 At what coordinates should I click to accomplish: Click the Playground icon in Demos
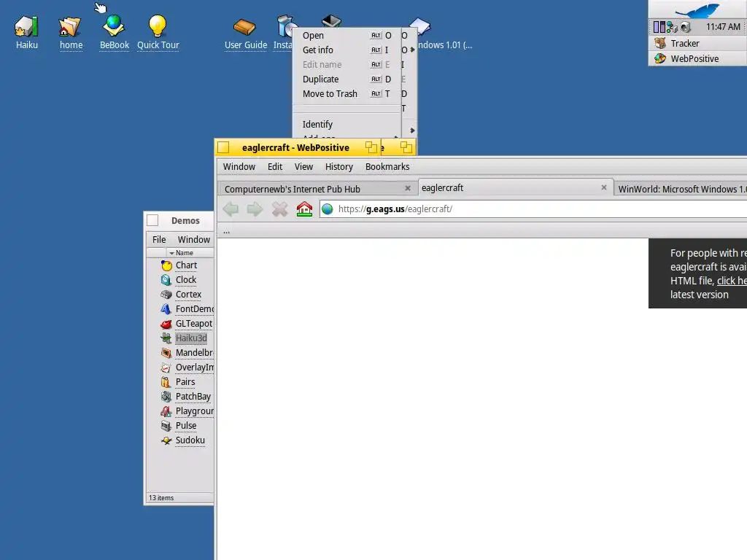166,411
